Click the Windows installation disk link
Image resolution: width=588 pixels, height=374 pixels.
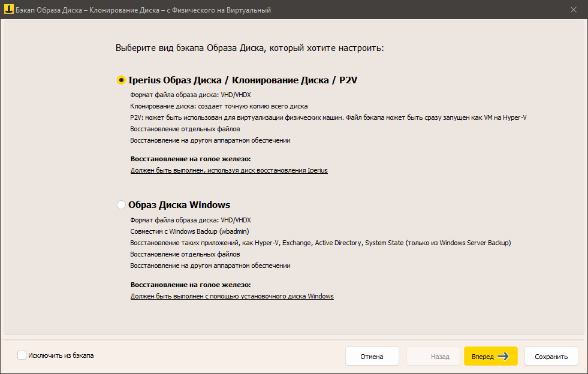pyautogui.click(x=231, y=295)
